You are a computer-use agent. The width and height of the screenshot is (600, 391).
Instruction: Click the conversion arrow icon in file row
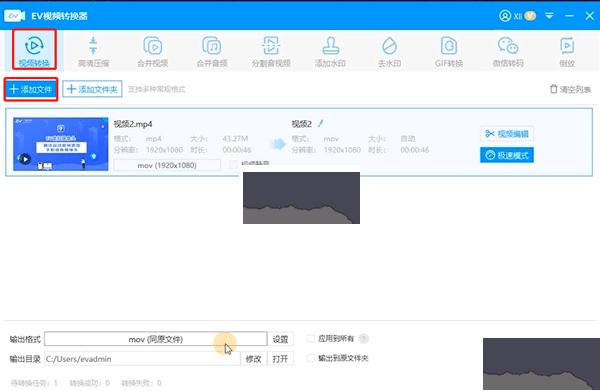(x=277, y=144)
